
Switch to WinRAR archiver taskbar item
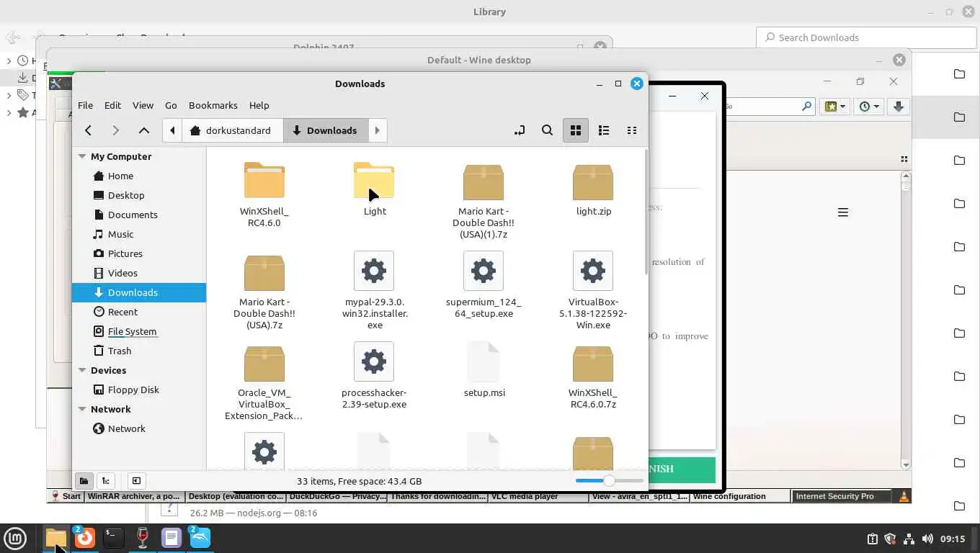pyautogui.click(x=135, y=496)
